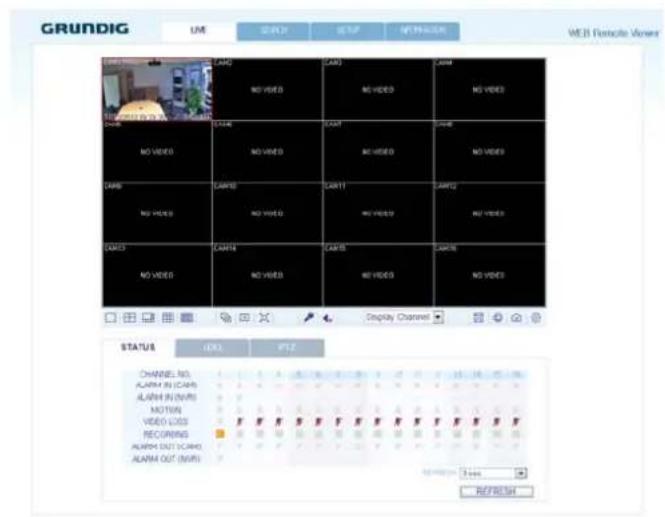Click the MOTION row label

(x=166, y=410)
